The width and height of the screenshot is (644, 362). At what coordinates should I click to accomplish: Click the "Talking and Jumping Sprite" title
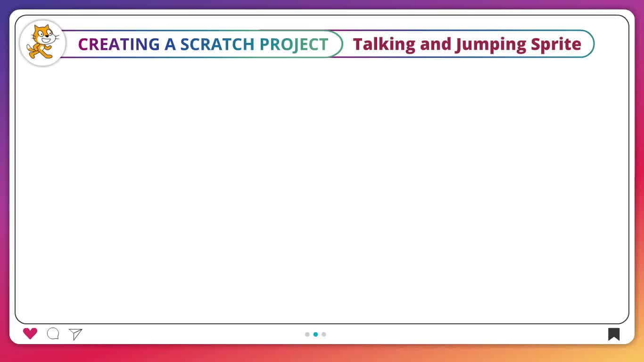click(467, 44)
